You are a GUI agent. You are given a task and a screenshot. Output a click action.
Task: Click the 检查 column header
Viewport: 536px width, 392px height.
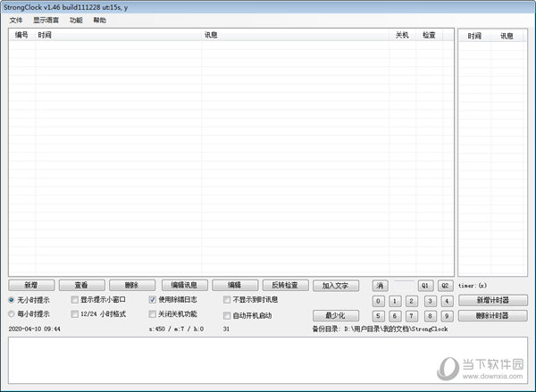[429, 35]
